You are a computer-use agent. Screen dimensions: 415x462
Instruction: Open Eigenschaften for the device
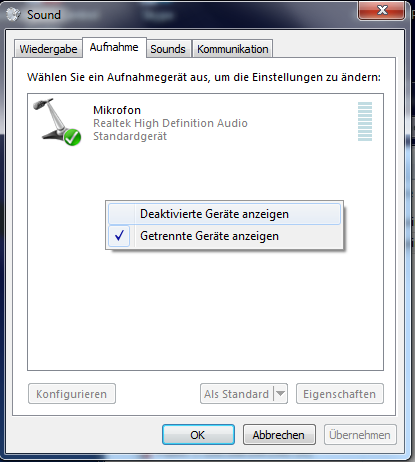340,394
